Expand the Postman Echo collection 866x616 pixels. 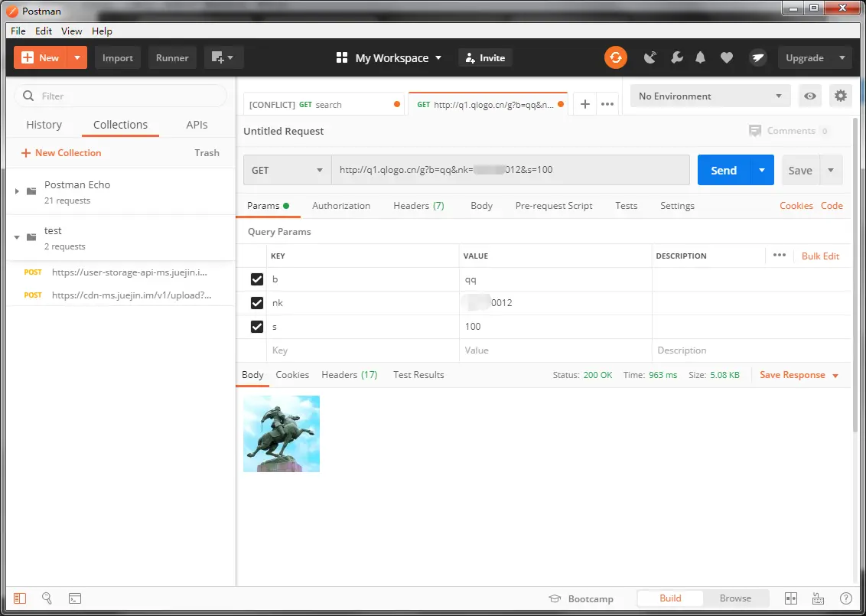coord(17,191)
